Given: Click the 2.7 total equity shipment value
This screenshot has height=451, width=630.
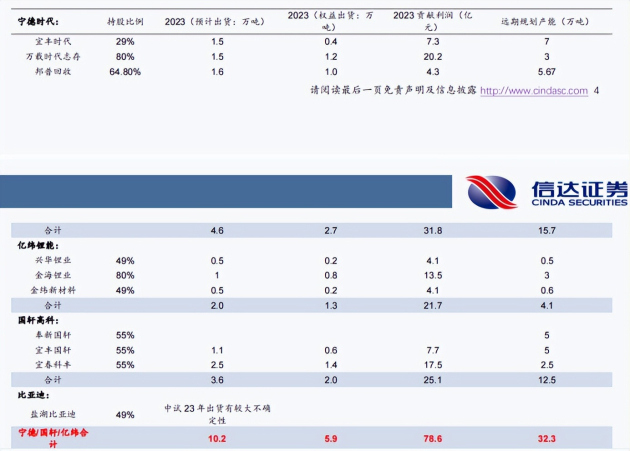Looking at the screenshot, I should coord(331,231).
